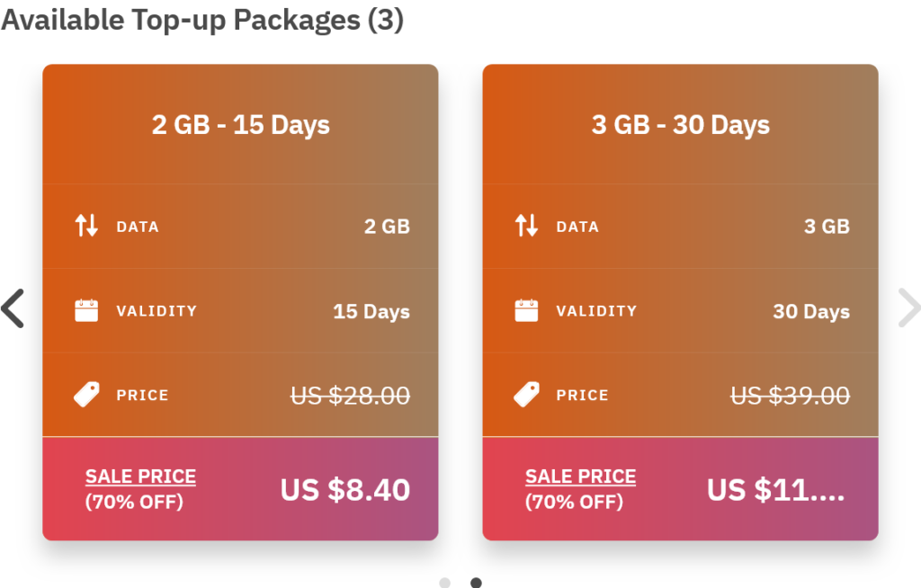Click the calendar validity icon on 2 GB card

point(85,310)
